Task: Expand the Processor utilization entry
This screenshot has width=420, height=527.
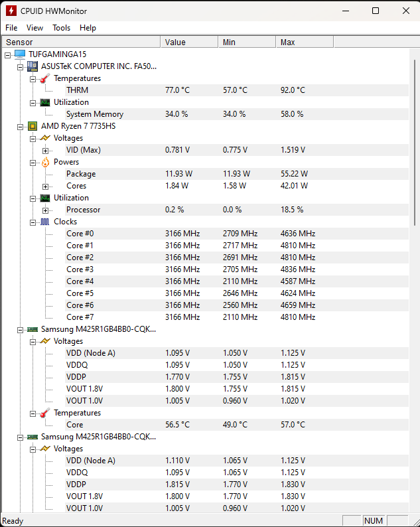Action: [x=45, y=210]
